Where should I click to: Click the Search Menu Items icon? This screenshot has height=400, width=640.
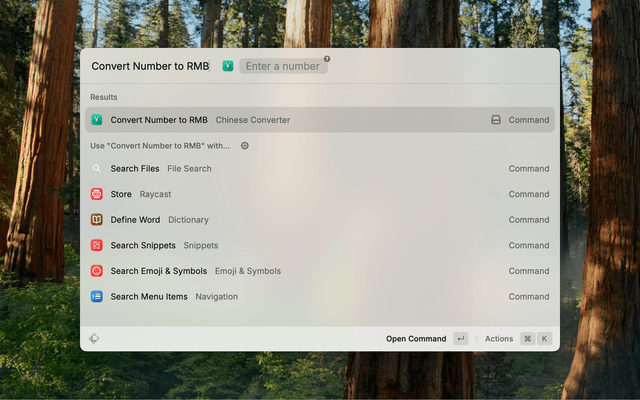[x=97, y=296]
